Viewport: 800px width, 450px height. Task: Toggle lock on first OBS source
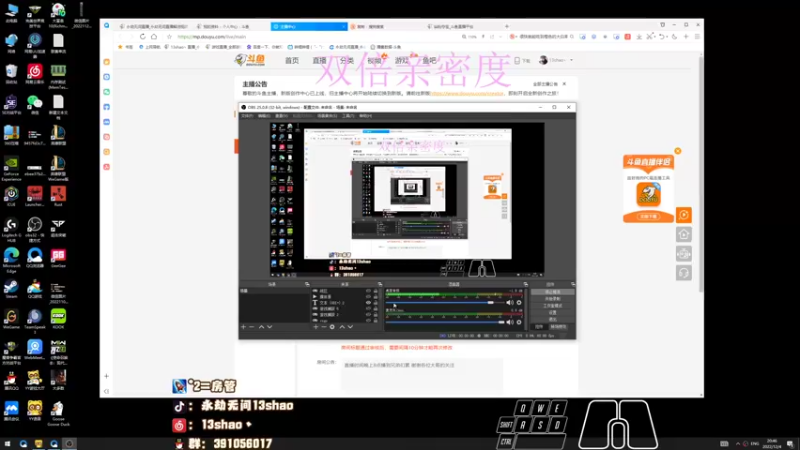tap(376, 291)
